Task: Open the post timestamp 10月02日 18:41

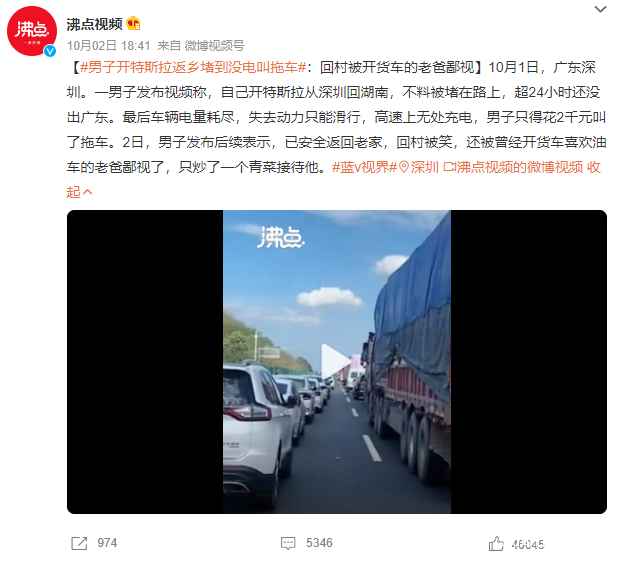Action: pos(108,46)
